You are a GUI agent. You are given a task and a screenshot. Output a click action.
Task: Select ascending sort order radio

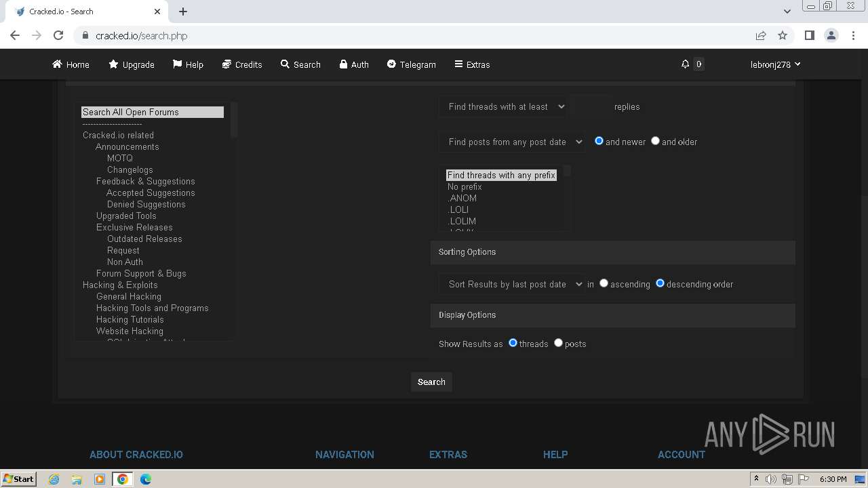[604, 283]
